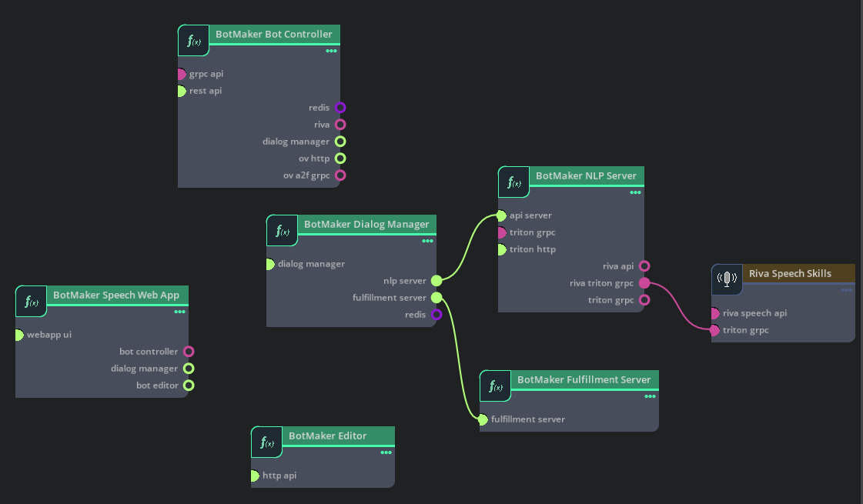The image size is (863, 504).
Task: Click the NLP Server riva triton grpc port
Action: [644, 283]
